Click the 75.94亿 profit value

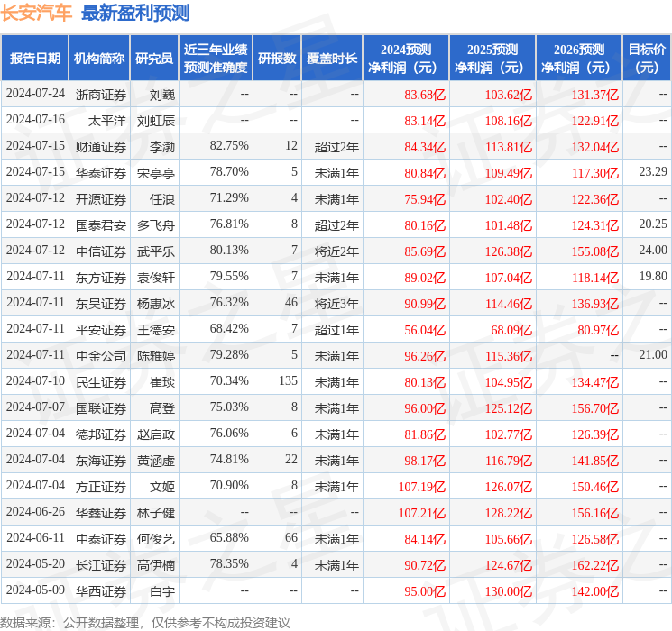pos(425,199)
